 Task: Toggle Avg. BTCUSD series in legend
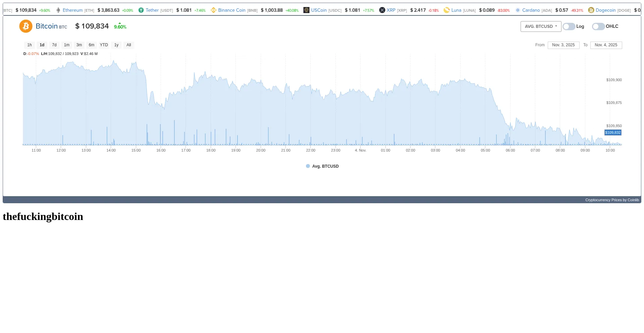click(322, 166)
